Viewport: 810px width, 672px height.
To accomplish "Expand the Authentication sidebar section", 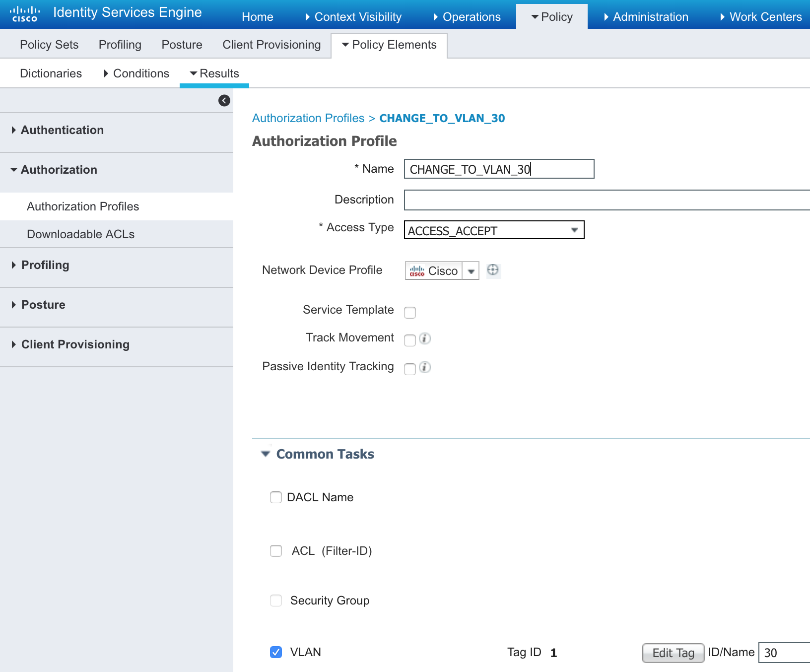I will (62, 130).
